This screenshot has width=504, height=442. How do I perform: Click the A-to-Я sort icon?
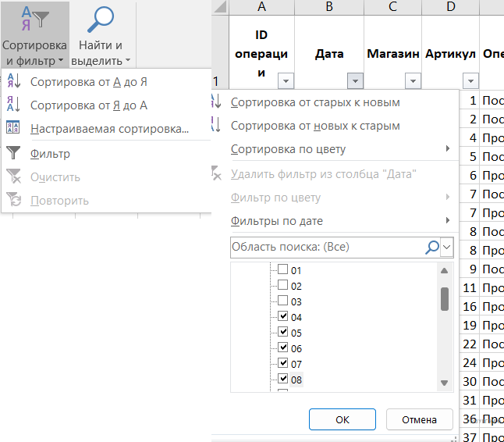pos(13,82)
